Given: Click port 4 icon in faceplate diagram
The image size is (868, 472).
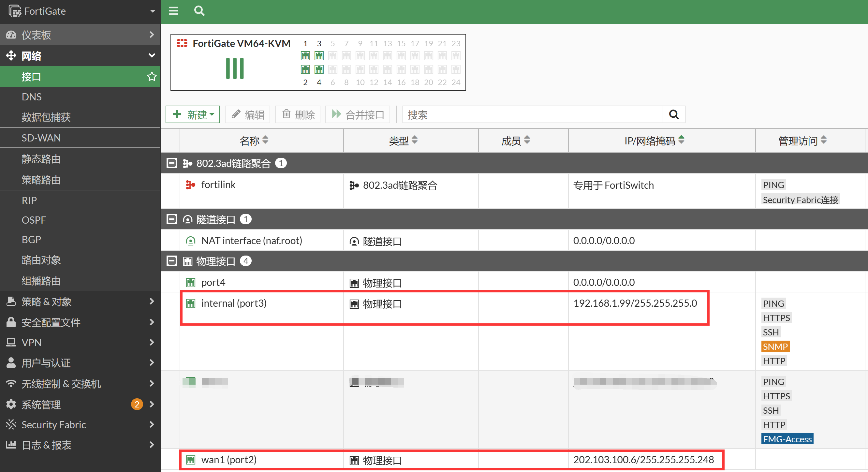Looking at the screenshot, I should [319, 69].
